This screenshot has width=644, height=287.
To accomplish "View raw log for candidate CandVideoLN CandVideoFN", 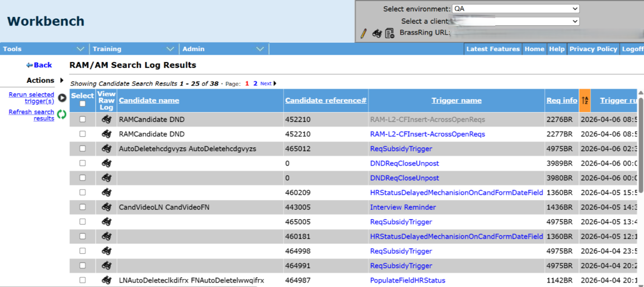I will coord(106,207).
